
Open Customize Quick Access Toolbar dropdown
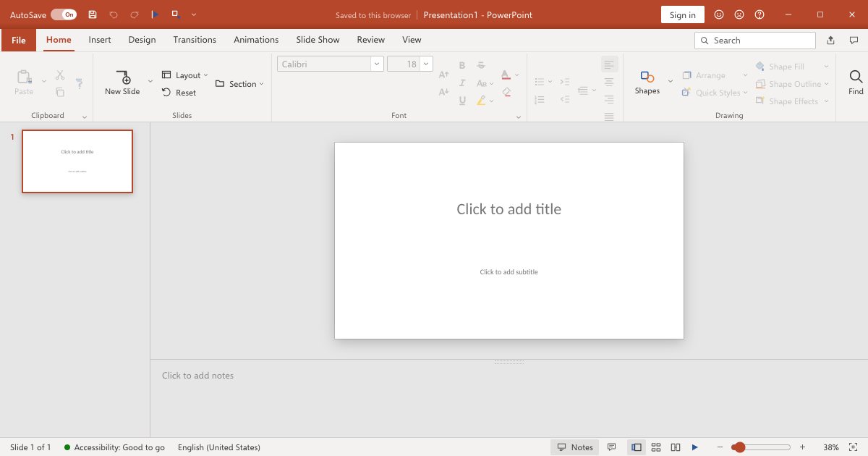[x=194, y=14]
